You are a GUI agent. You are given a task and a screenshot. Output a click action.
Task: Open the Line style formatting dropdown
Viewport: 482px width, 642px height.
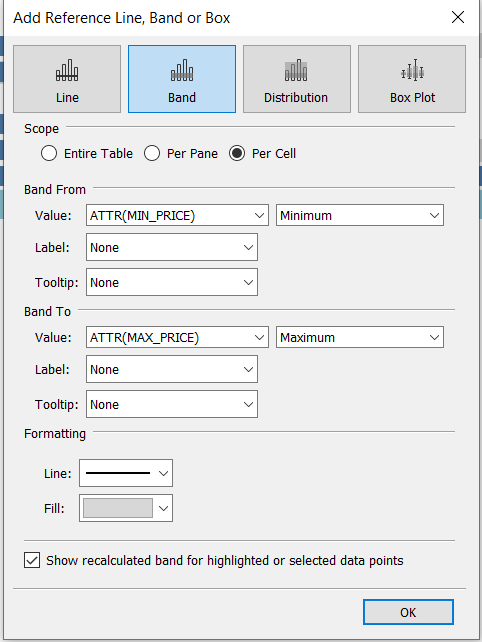(x=126, y=473)
